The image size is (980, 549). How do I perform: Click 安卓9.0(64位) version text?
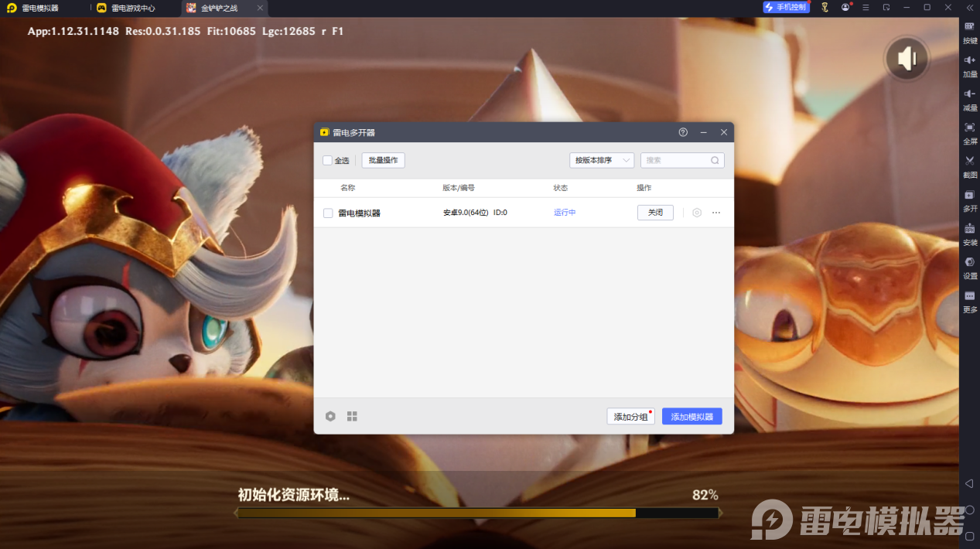coord(466,213)
